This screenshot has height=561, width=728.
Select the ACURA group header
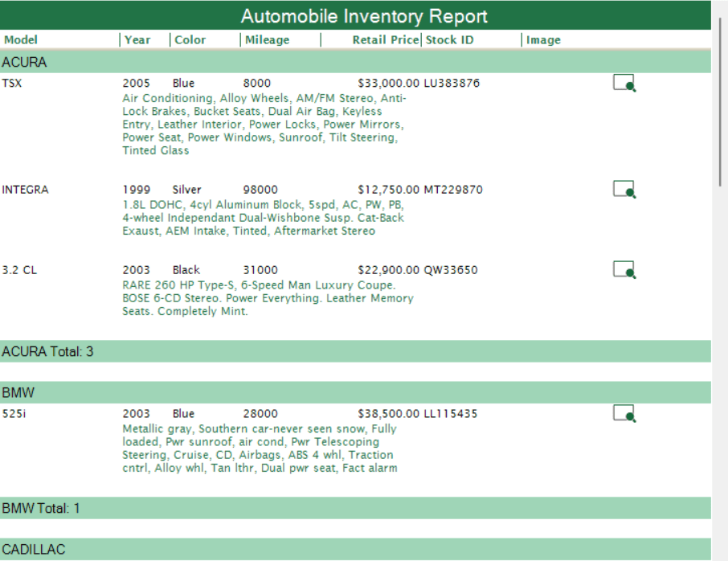(x=355, y=62)
